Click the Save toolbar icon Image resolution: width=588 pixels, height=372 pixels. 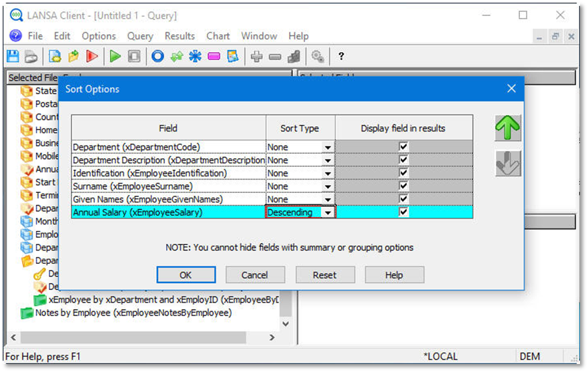coord(13,57)
